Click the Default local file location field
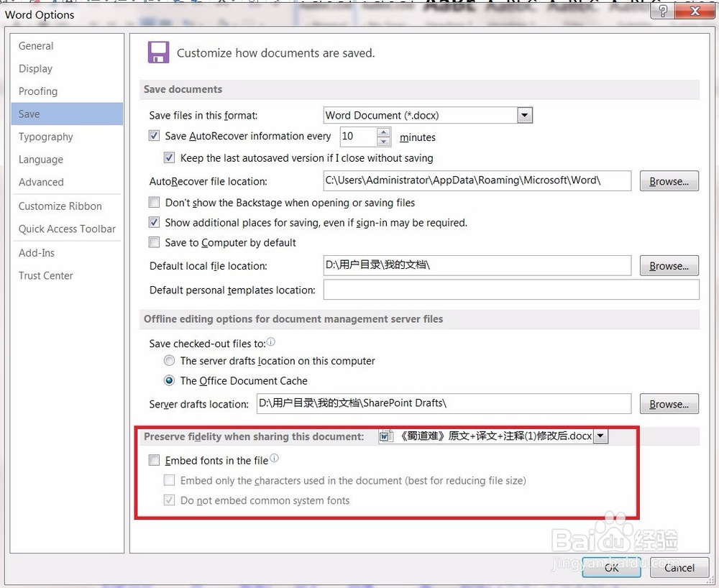Image resolution: width=719 pixels, height=588 pixels. point(477,265)
